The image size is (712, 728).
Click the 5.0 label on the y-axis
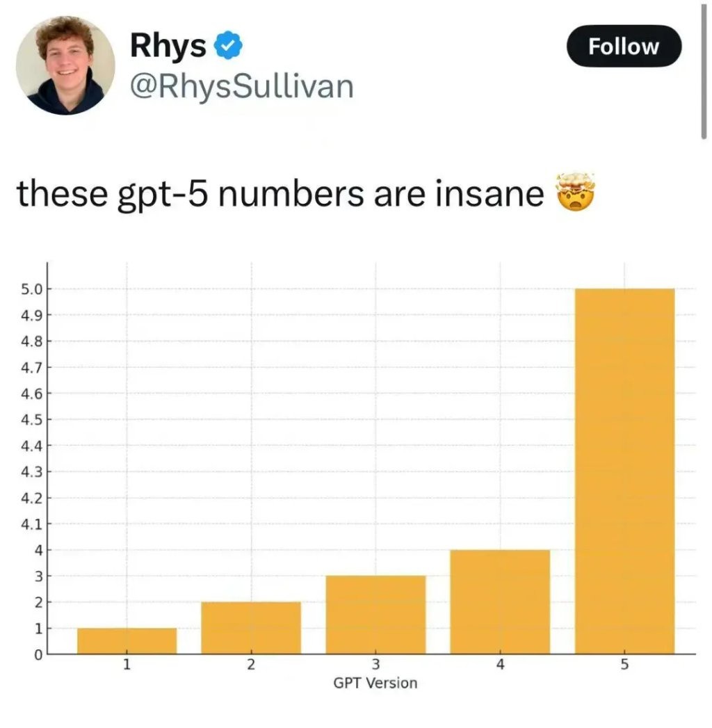(x=30, y=289)
